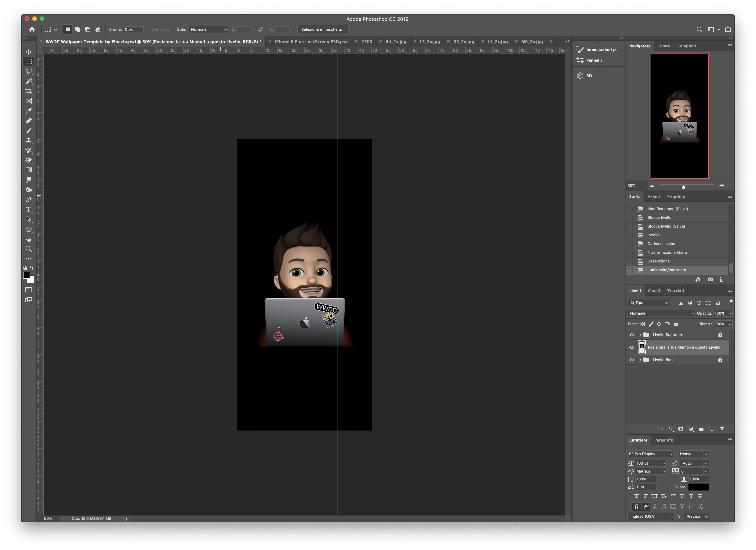Click the Seleziona e maschera button
This screenshot has width=756, height=550.
click(x=323, y=29)
